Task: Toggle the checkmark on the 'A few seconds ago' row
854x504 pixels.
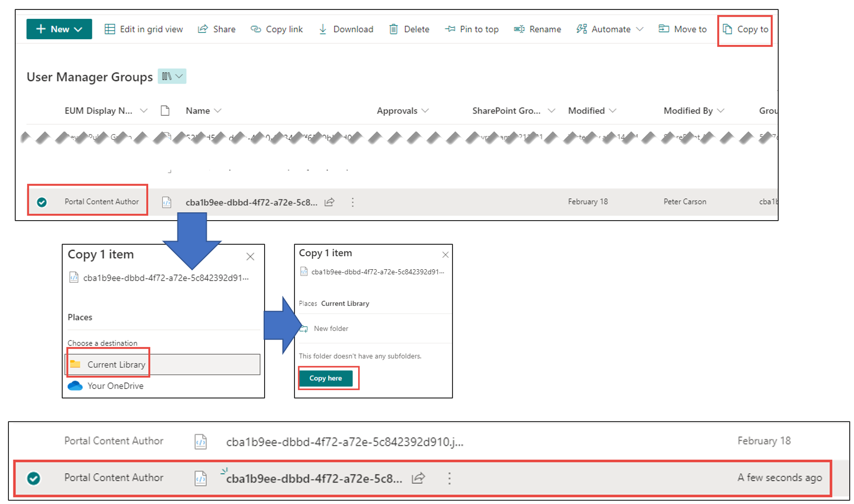Action: (x=34, y=478)
